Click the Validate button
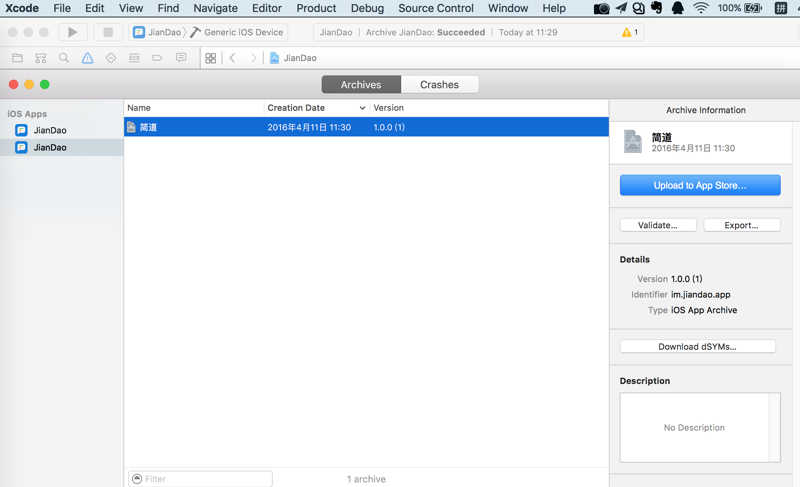Screen dimensions: 800x487 [x=658, y=225]
